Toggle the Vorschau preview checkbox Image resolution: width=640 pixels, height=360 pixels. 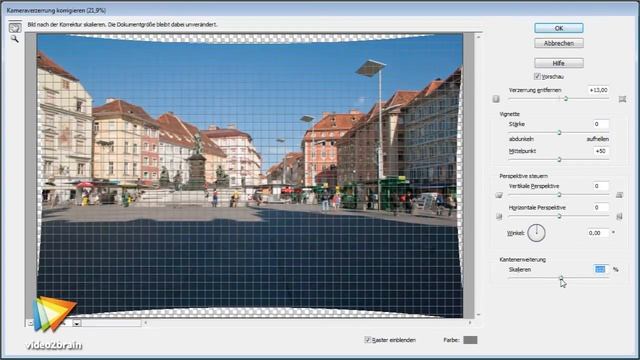pos(537,76)
